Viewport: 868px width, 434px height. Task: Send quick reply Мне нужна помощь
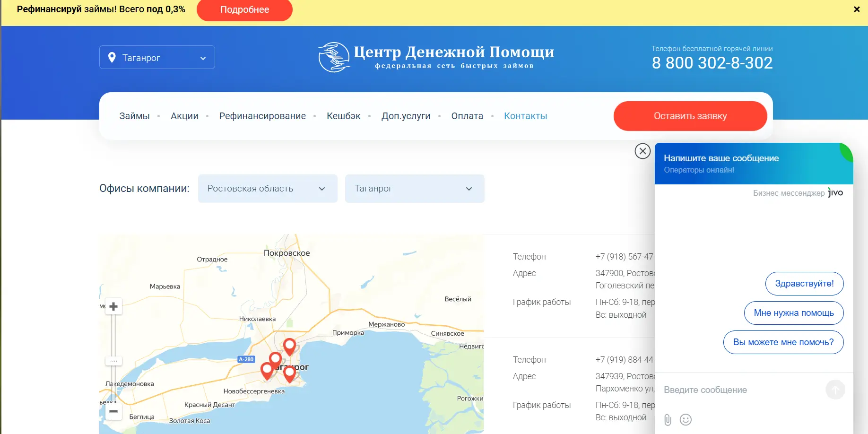[x=794, y=313]
